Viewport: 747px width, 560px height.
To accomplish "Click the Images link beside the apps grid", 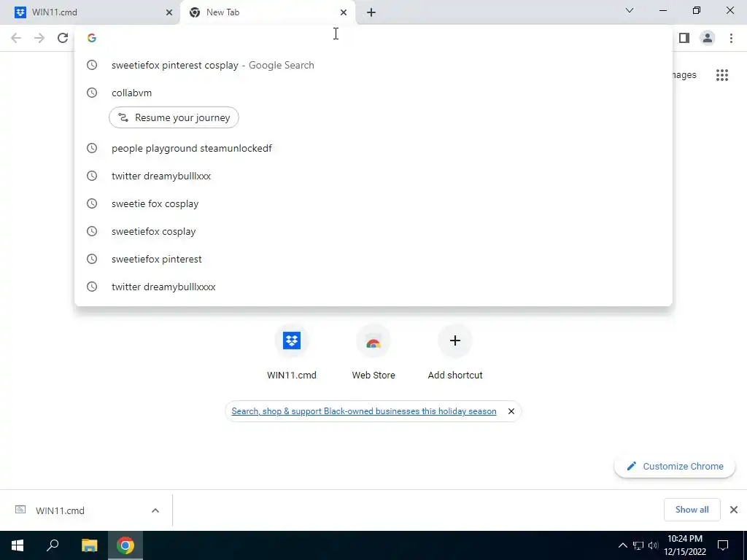I will pyautogui.click(x=684, y=75).
